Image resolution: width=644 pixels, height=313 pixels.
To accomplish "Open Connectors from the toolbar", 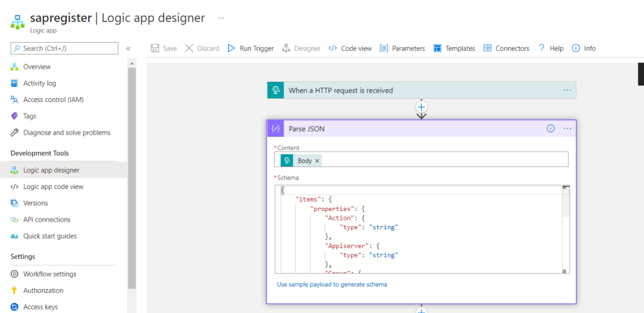I will click(506, 48).
